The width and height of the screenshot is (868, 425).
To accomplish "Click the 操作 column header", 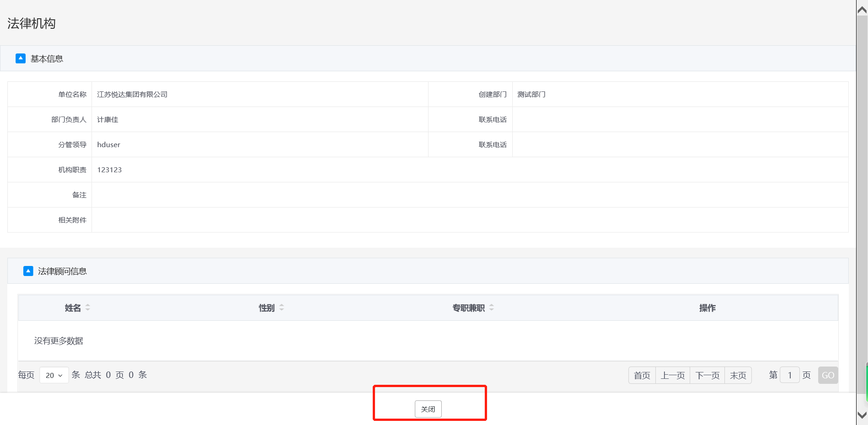I will [x=707, y=308].
